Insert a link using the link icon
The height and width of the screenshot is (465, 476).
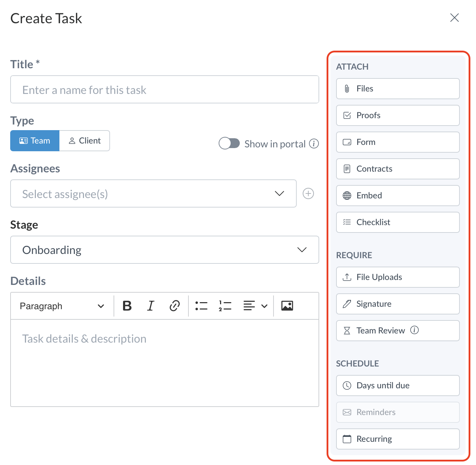[174, 306]
